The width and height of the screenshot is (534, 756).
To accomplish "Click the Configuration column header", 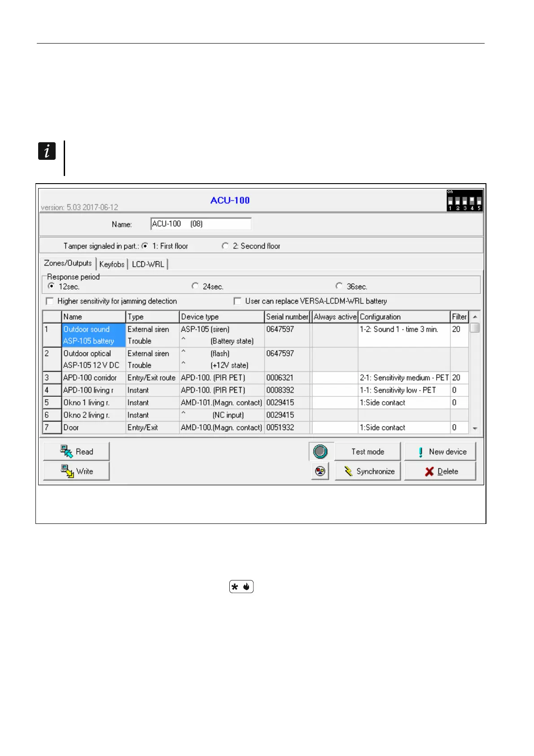I will 404,317.
